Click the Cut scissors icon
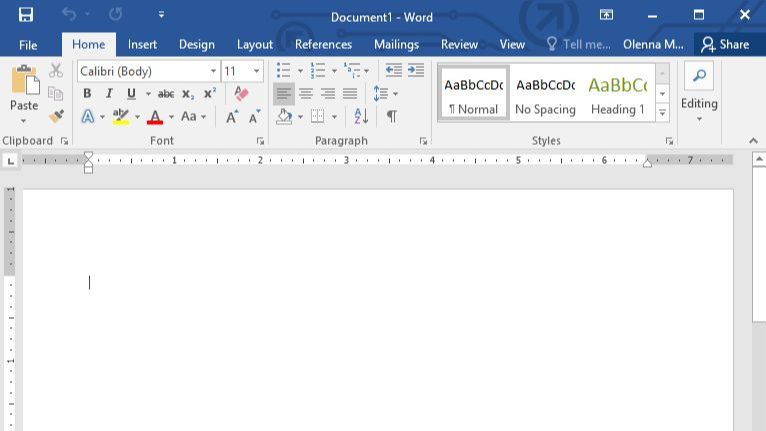 pos(56,71)
